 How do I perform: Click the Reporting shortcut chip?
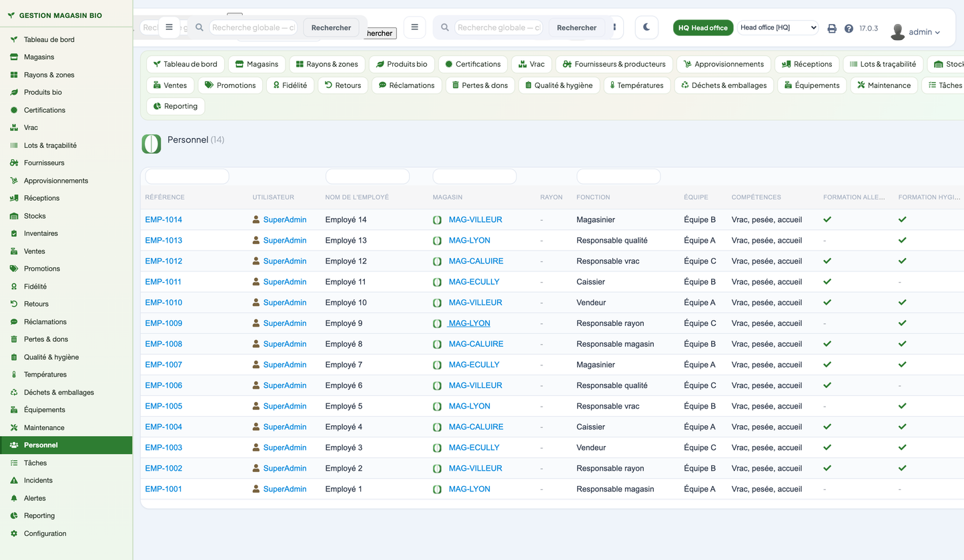175,106
